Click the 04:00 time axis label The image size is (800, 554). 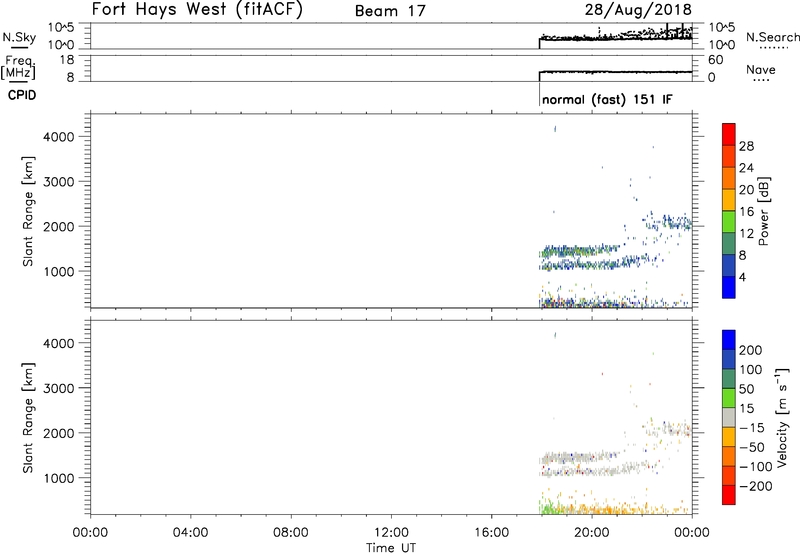tap(190, 532)
